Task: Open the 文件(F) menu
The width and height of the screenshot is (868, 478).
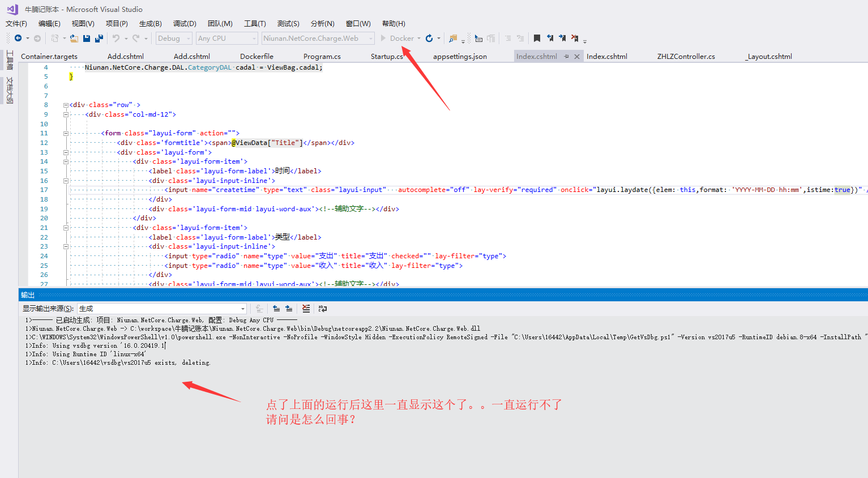Action: coord(16,23)
